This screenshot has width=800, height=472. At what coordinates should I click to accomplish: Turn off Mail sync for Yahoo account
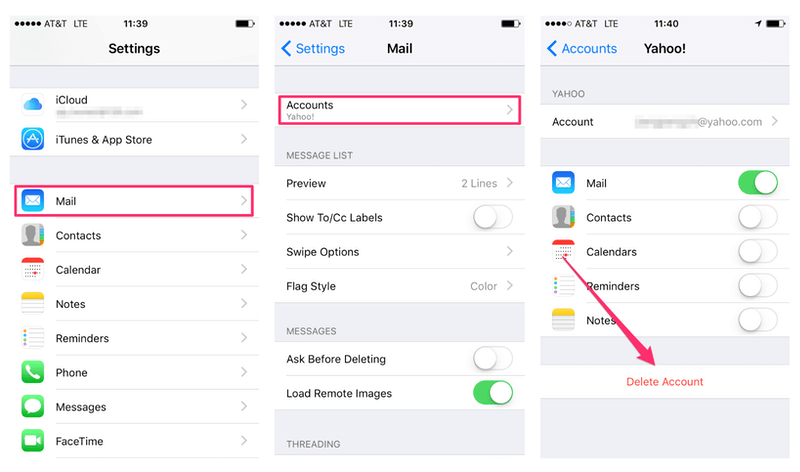(x=758, y=183)
